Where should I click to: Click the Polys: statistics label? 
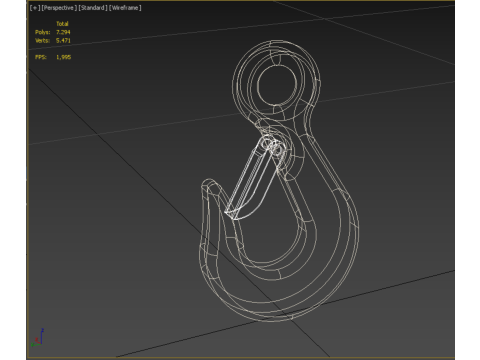coord(42,32)
